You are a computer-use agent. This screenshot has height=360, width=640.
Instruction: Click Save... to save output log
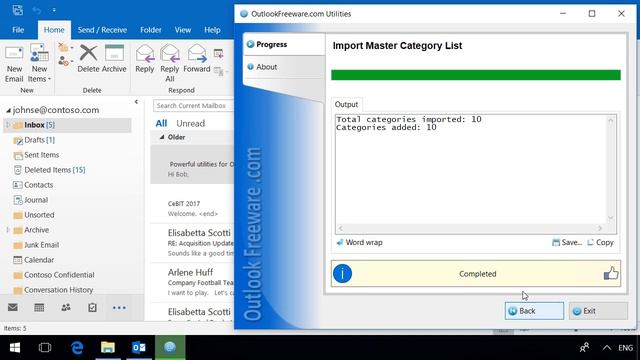[x=567, y=242]
